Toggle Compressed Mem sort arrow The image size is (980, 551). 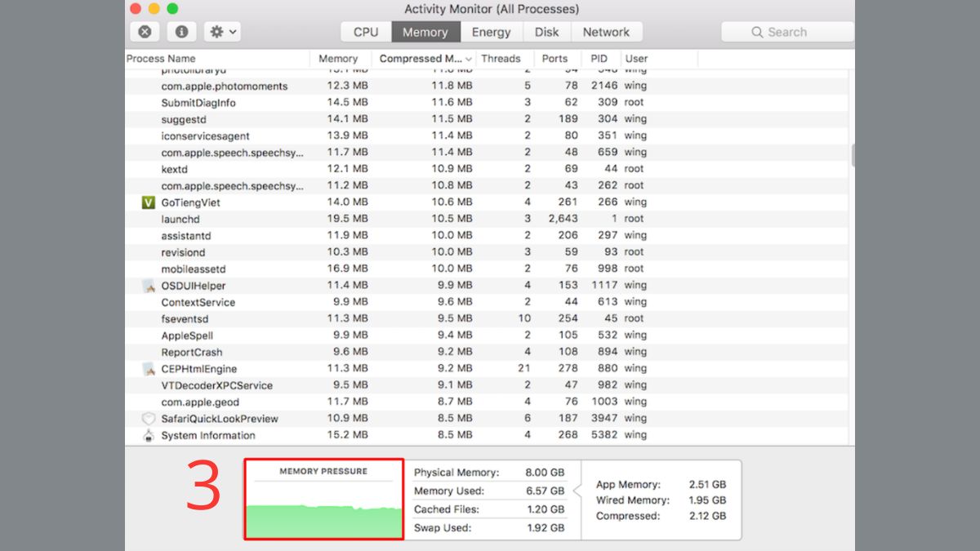(468, 59)
